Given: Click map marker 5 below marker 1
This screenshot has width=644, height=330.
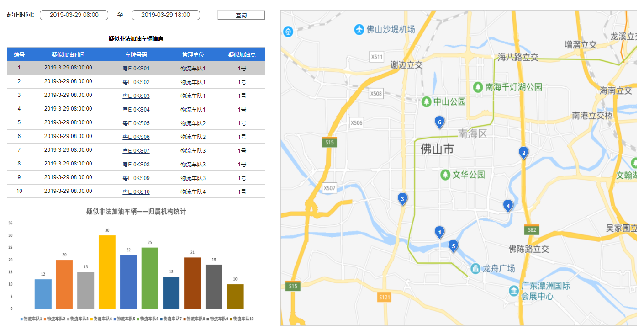Looking at the screenshot, I should pos(454,245).
